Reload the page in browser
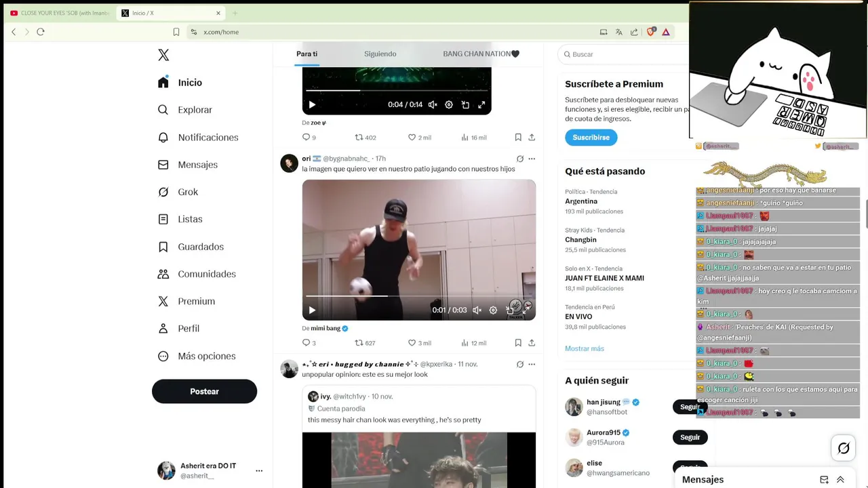Viewport: 868px width, 488px height. tap(41, 32)
